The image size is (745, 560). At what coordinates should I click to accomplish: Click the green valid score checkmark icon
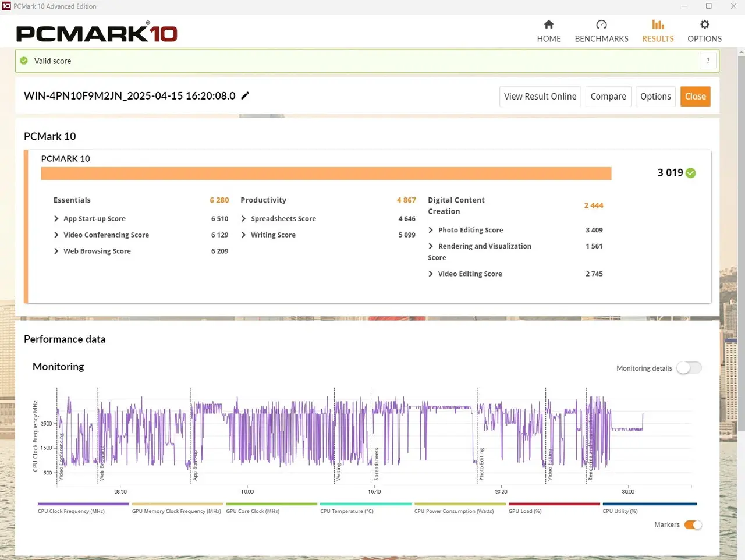(24, 61)
